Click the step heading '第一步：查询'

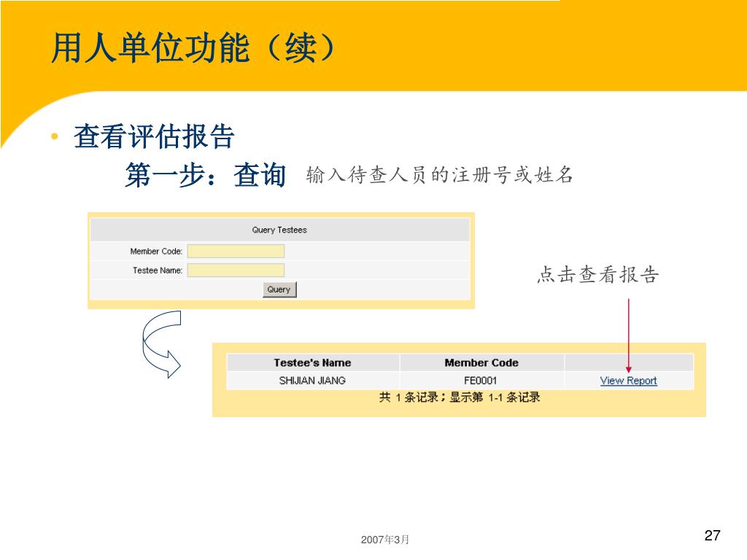[x=205, y=175]
